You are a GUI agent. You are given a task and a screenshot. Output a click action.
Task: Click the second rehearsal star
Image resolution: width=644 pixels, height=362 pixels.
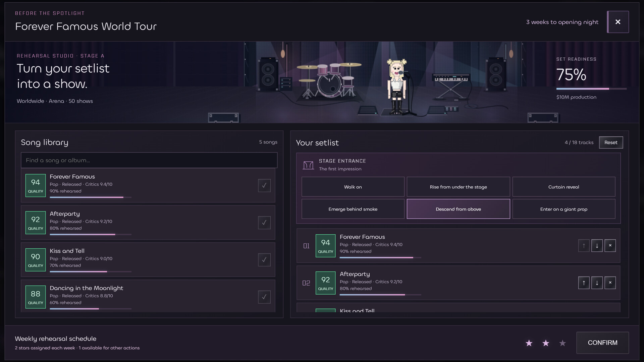point(546,343)
